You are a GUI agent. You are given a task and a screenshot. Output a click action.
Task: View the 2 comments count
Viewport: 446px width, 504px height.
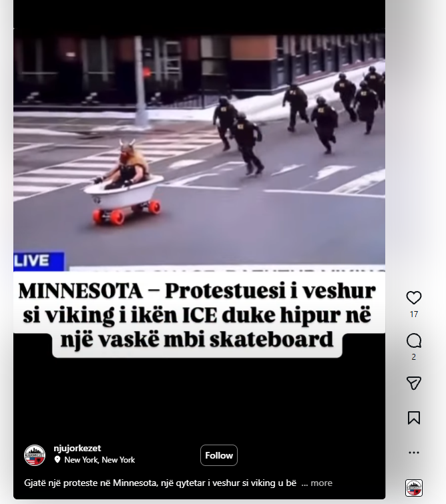[x=413, y=356]
